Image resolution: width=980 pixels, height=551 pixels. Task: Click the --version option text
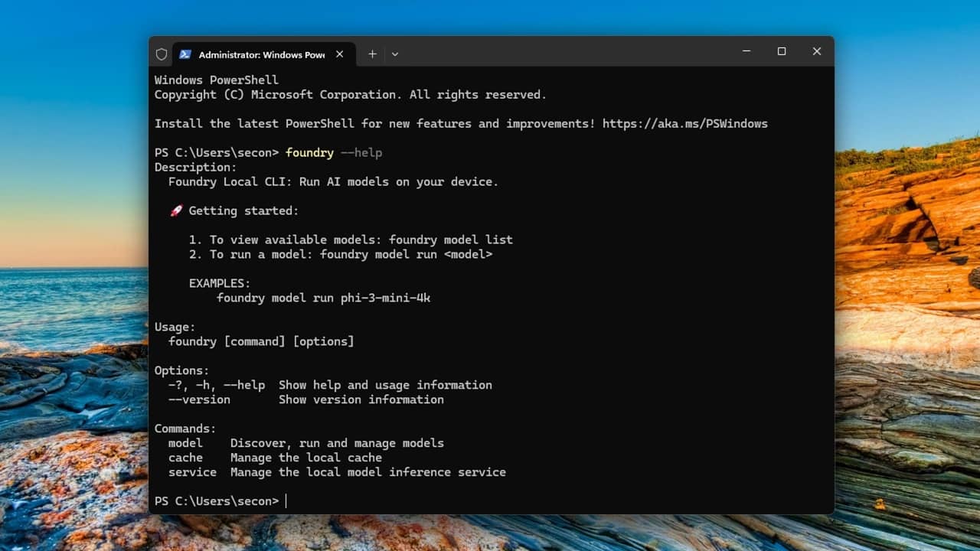(199, 399)
